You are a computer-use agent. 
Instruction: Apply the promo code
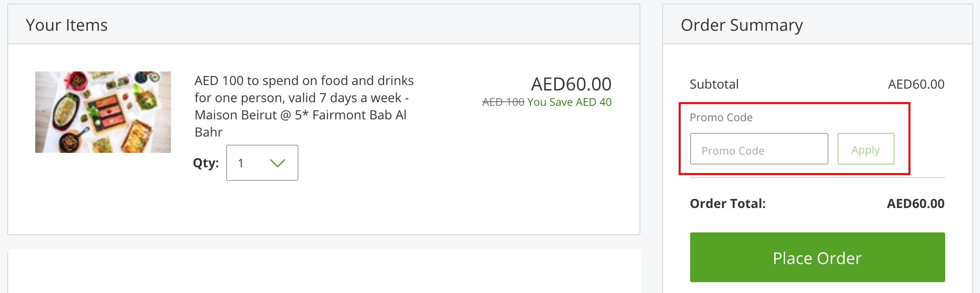(x=865, y=149)
